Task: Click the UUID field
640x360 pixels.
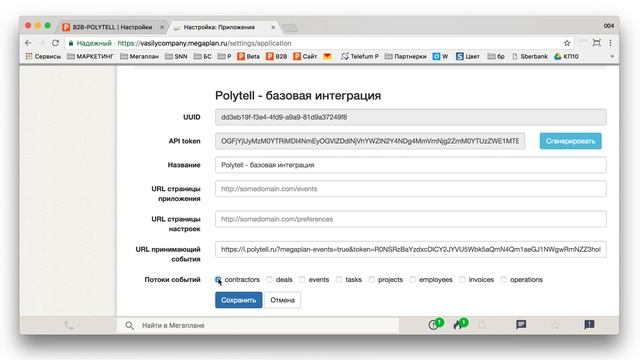Action: click(411, 117)
